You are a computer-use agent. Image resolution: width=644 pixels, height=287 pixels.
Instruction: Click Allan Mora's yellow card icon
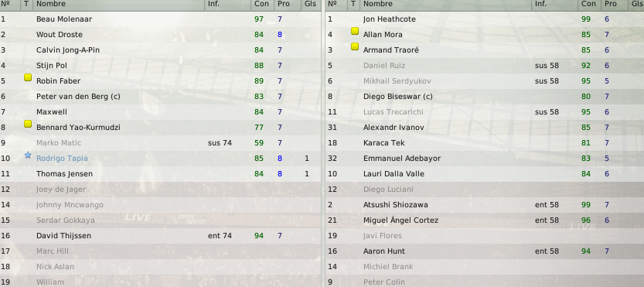[355, 31]
